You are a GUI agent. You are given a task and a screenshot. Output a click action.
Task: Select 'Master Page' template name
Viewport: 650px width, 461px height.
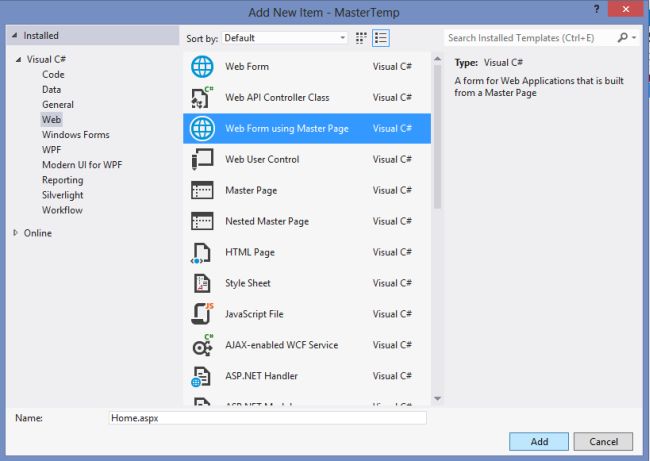[x=251, y=190]
